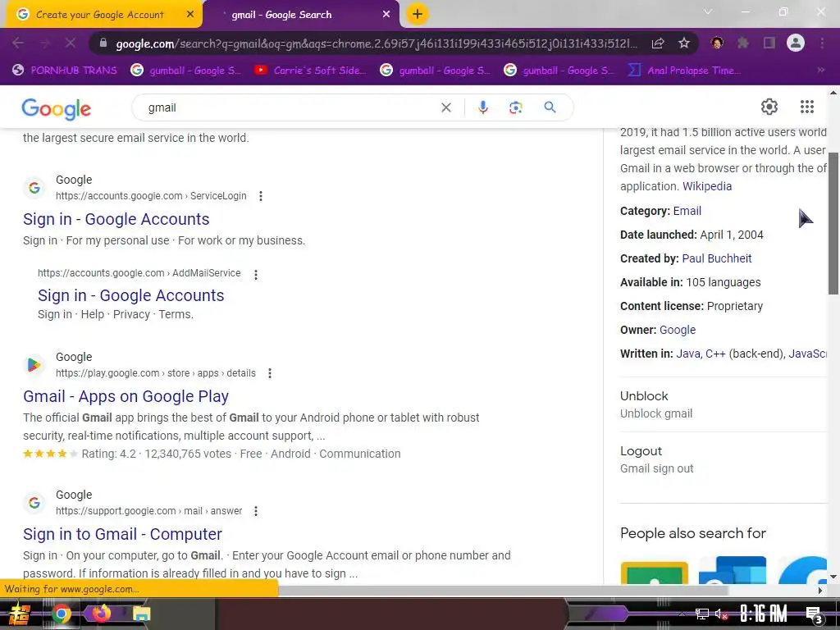The image size is (840, 630).
Task: Click the Google logo
Action: (57, 109)
